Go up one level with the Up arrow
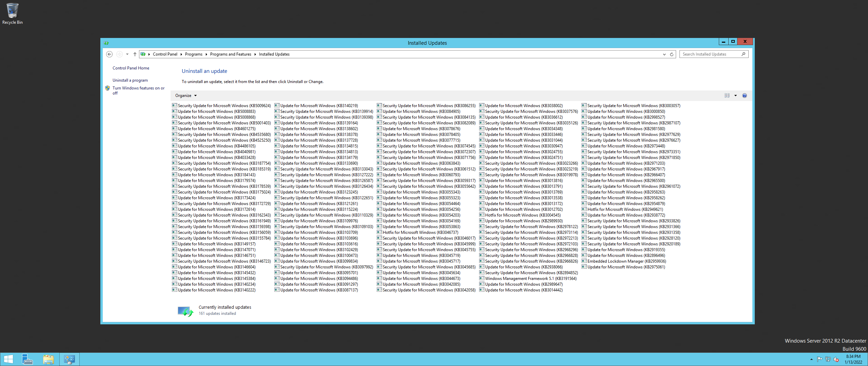Screen dimensions: 868x366 point(135,54)
